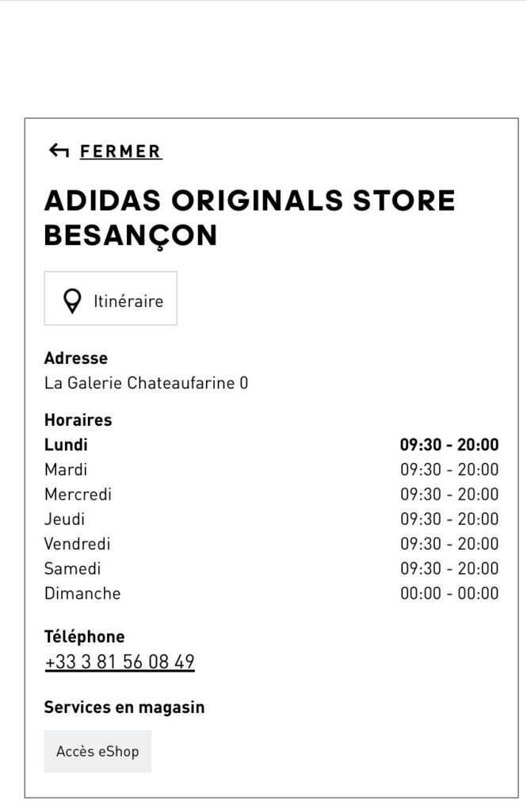Click the Samedi day label
The height and width of the screenshot is (812, 527).
(72, 569)
